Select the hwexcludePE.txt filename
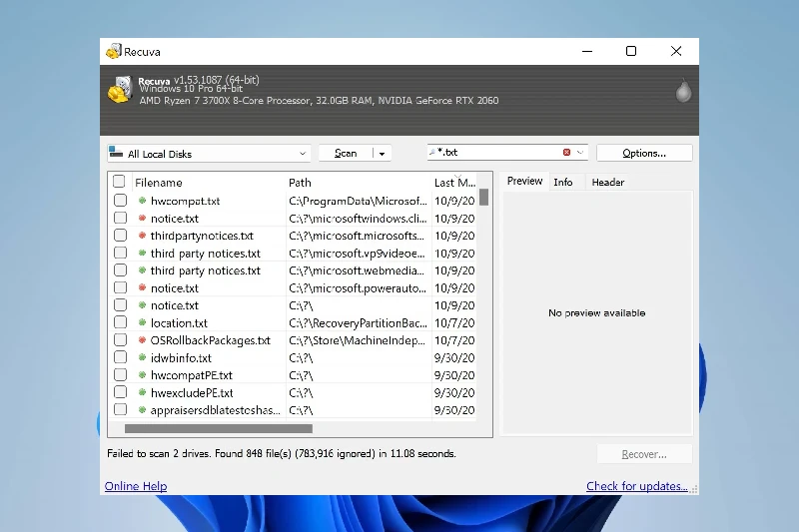Screen dimensions: 799x532 point(192,393)
